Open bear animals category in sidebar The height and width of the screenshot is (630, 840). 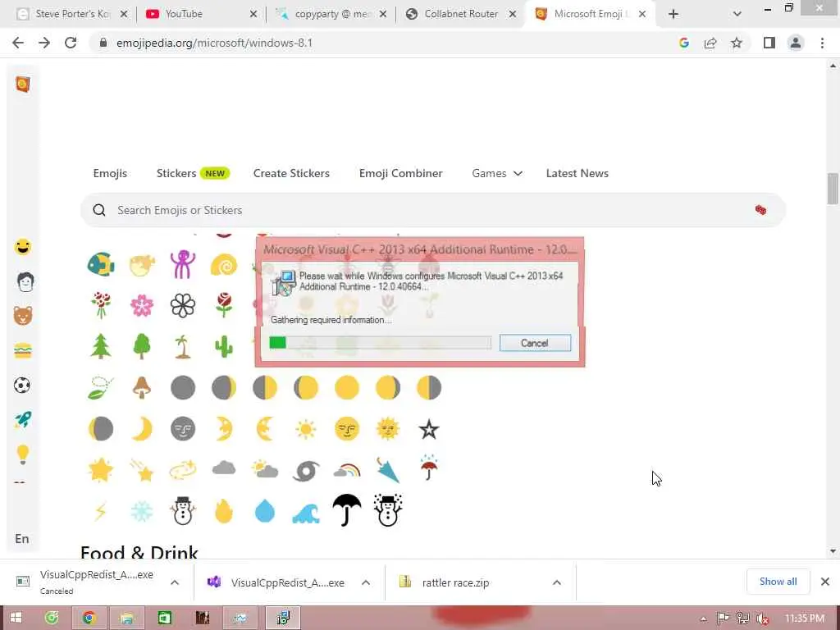pos(22,316)
